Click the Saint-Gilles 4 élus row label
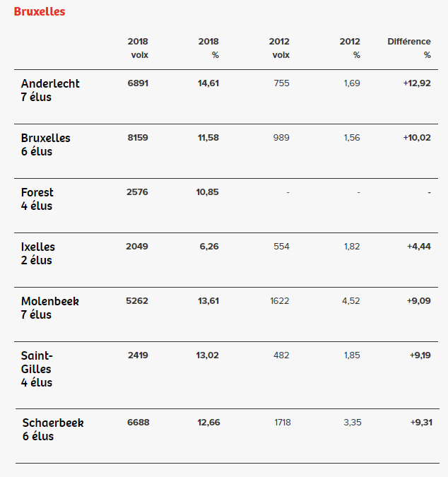This screenshot has width=448, height=477. click(37, 369)
